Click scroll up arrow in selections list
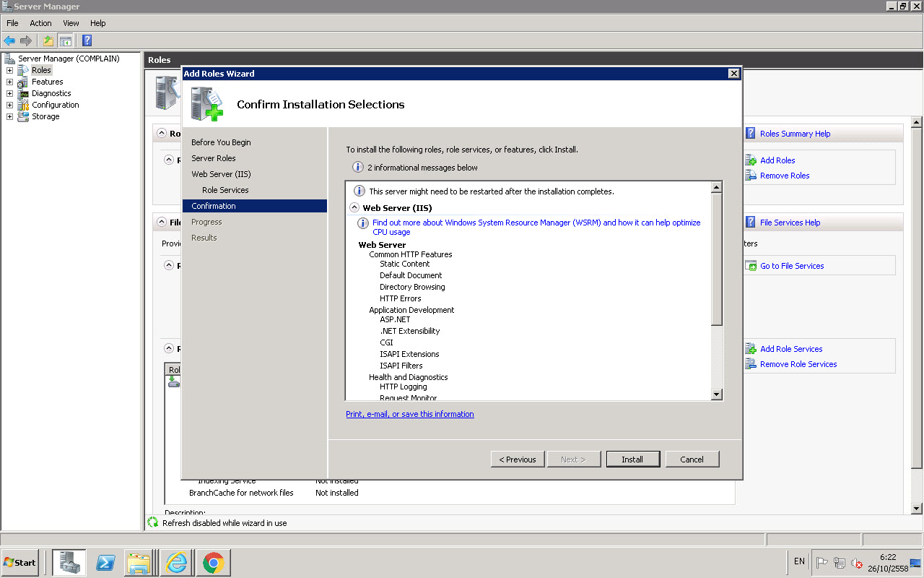 717,188
